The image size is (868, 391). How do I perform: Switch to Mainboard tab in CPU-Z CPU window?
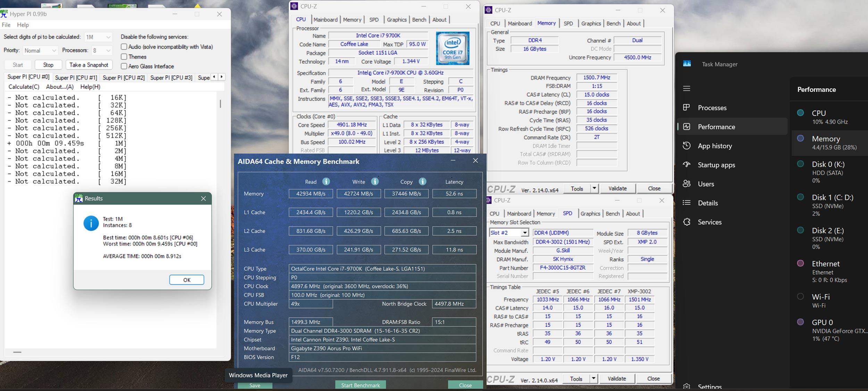(x=325, y=20)
